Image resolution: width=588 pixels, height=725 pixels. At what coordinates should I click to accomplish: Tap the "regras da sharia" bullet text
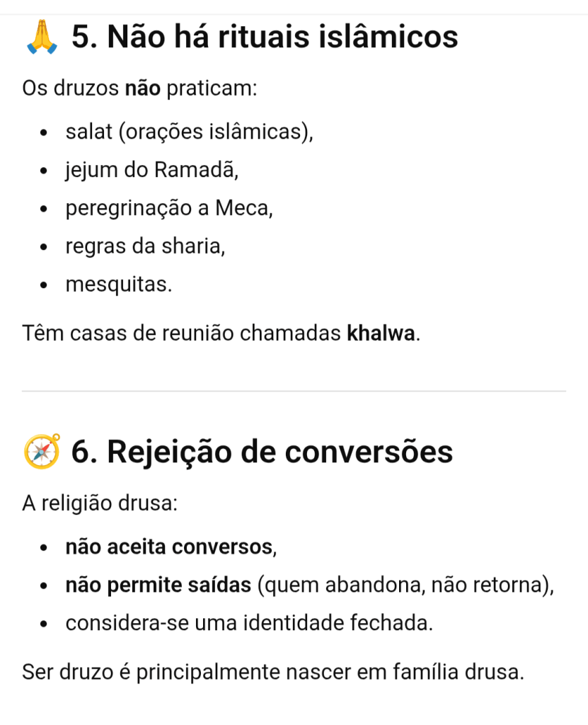click(145, 247)
